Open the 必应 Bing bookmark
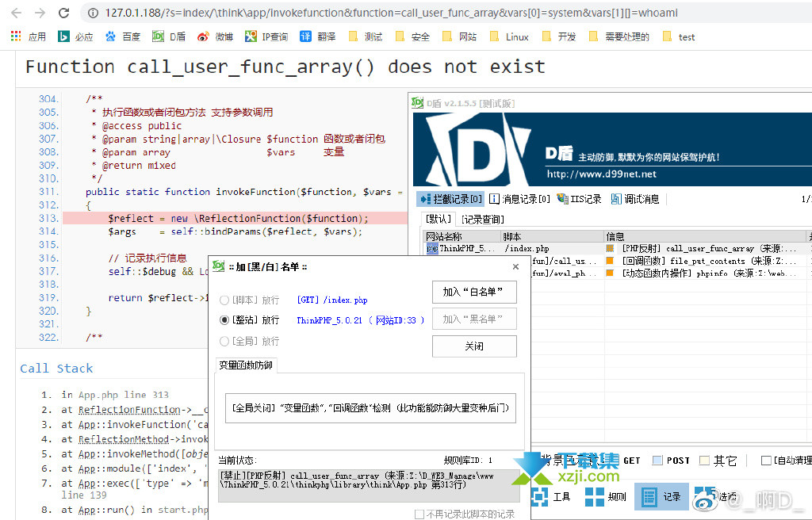Screen dimensions: 812x520 [x=75, y=36]
